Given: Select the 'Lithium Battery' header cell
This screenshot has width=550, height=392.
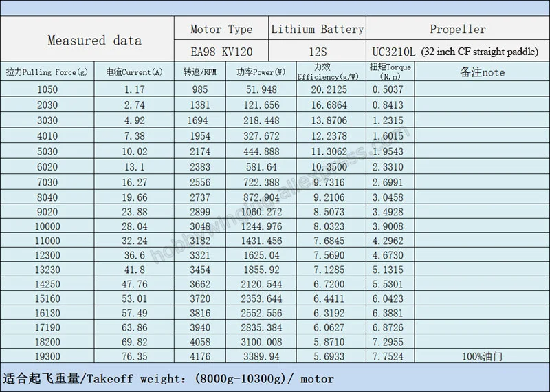Looking at the screenshot, I should [318, 28].
